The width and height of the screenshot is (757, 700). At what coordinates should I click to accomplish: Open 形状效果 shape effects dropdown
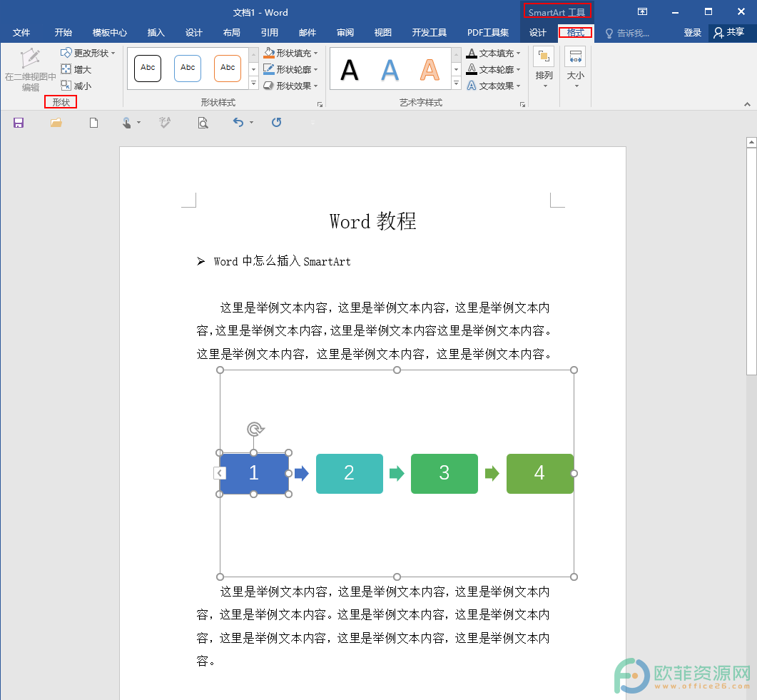click(290, 86)
